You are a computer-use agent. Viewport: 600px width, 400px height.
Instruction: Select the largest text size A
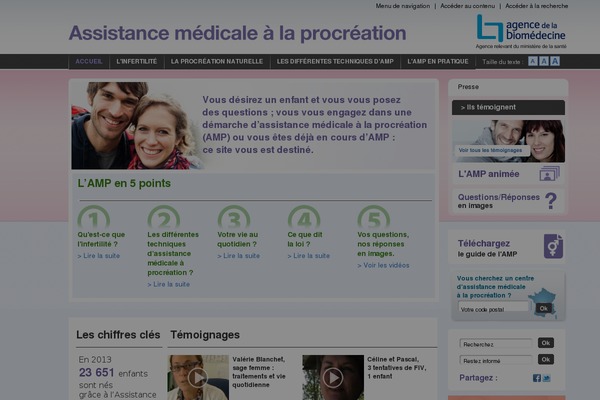555,61
